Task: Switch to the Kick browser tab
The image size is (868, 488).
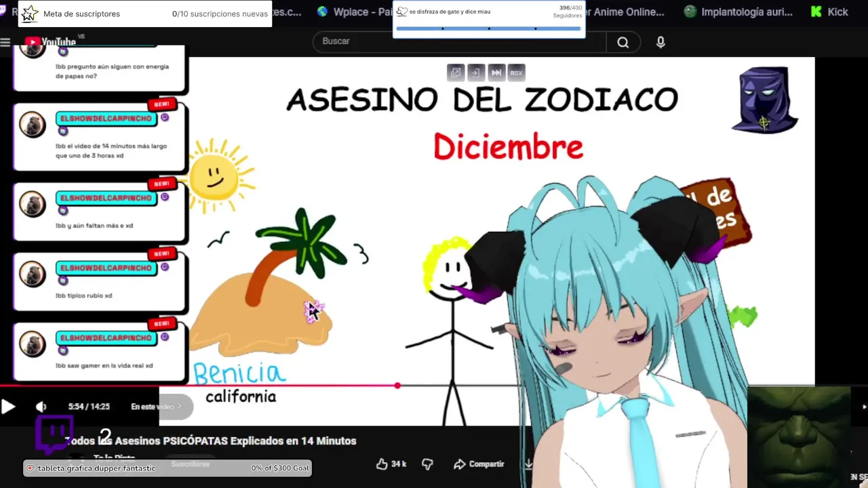Action: coord(829,12)
